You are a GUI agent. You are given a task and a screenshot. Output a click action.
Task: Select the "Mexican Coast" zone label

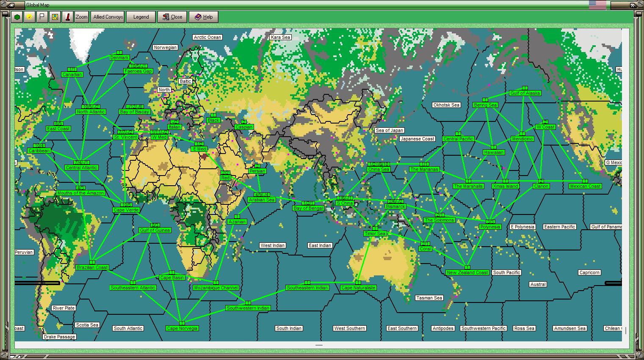coord(585,186)
